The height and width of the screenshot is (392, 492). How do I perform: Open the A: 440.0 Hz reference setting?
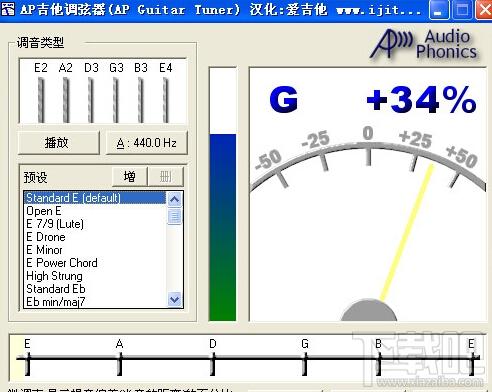(x=147, y=143)
